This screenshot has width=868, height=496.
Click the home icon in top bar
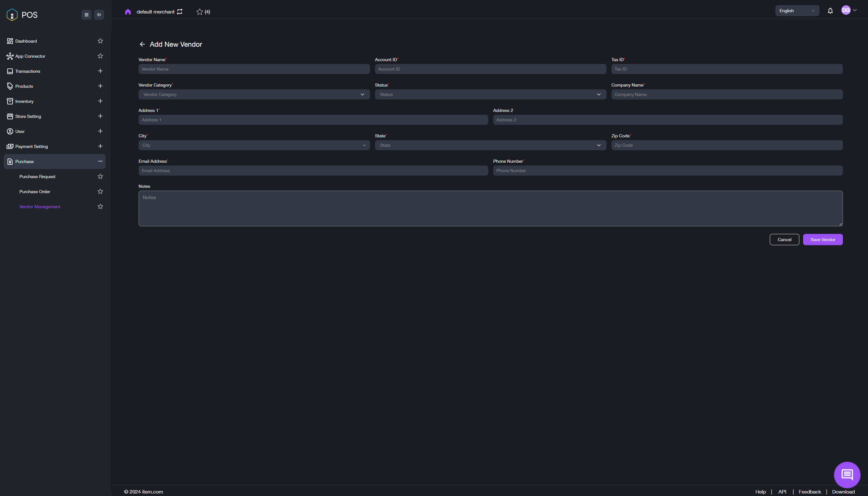[x=128, y=12]
